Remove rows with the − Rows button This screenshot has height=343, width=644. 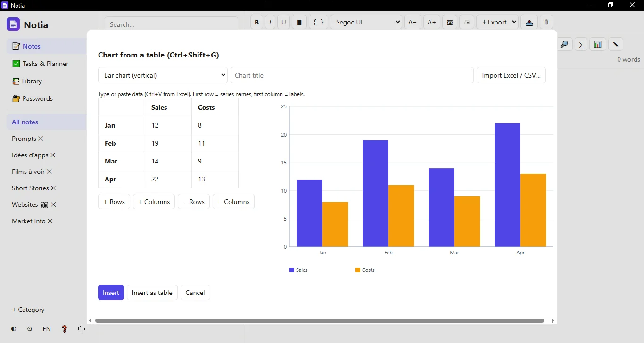194,202
